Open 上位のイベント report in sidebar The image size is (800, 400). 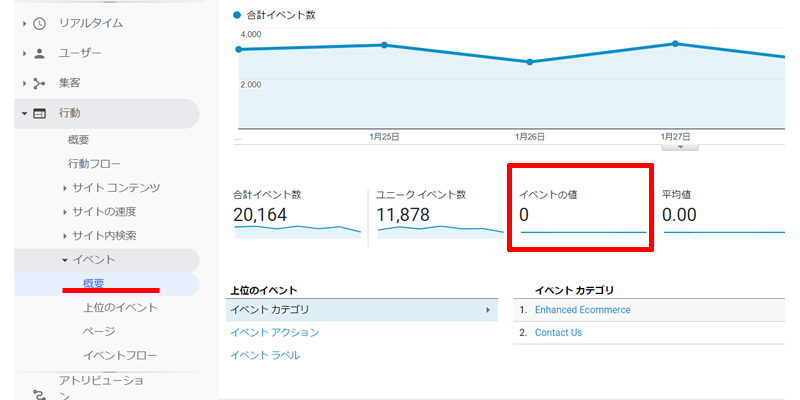coord(120,308)
